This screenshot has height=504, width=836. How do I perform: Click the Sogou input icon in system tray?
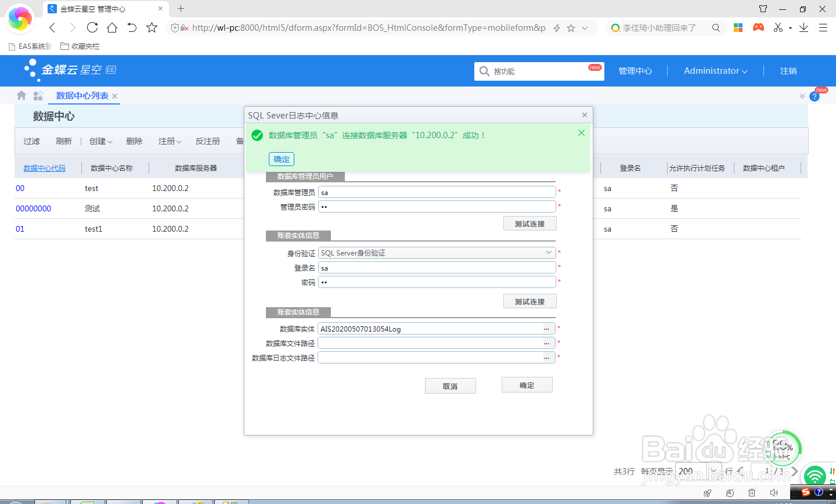[x=805, y=492]
